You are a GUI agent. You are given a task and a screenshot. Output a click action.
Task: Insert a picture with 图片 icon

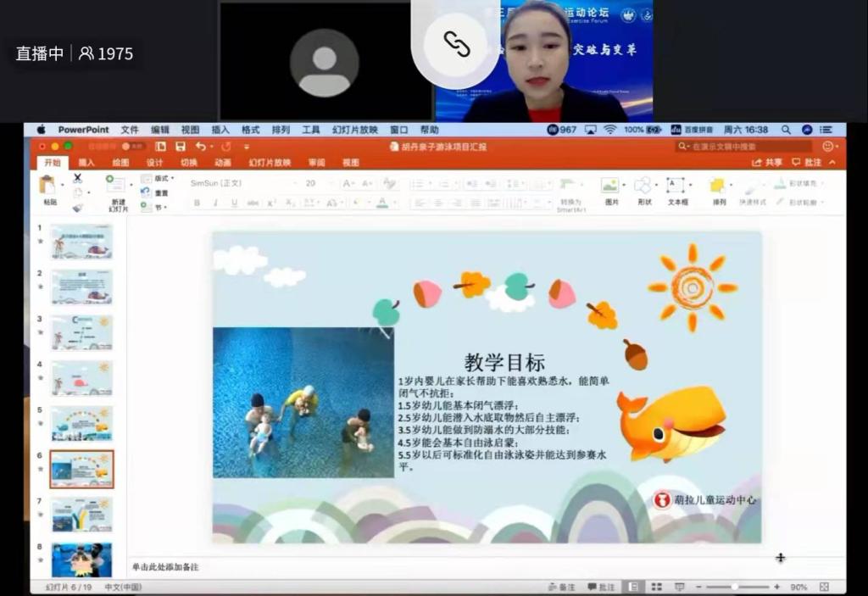pos(610,186)
